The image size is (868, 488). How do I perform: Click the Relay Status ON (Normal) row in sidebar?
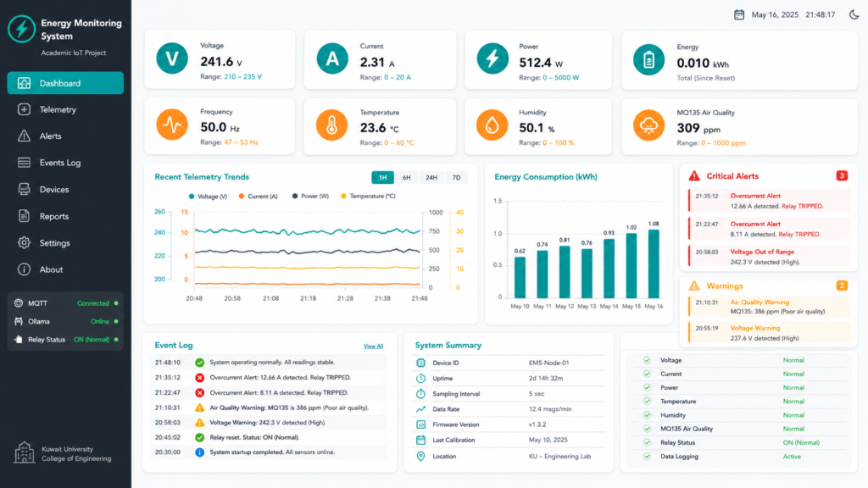point(65,340)
